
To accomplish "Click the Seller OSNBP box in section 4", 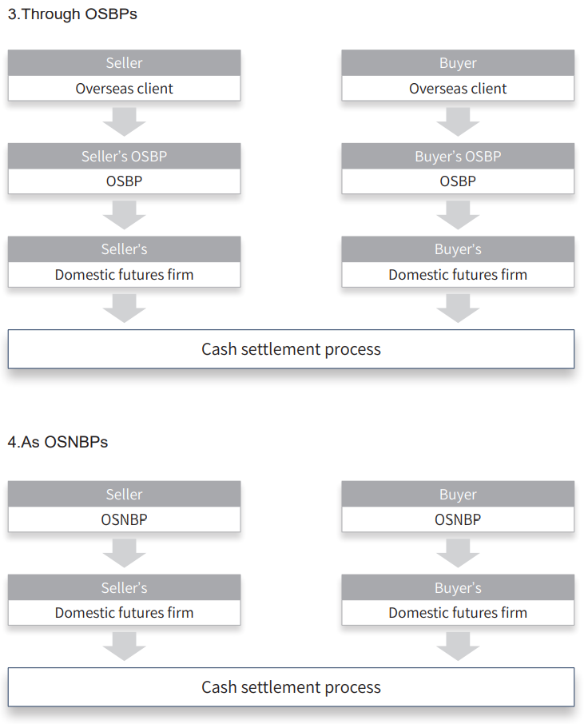I will (124, 519).
